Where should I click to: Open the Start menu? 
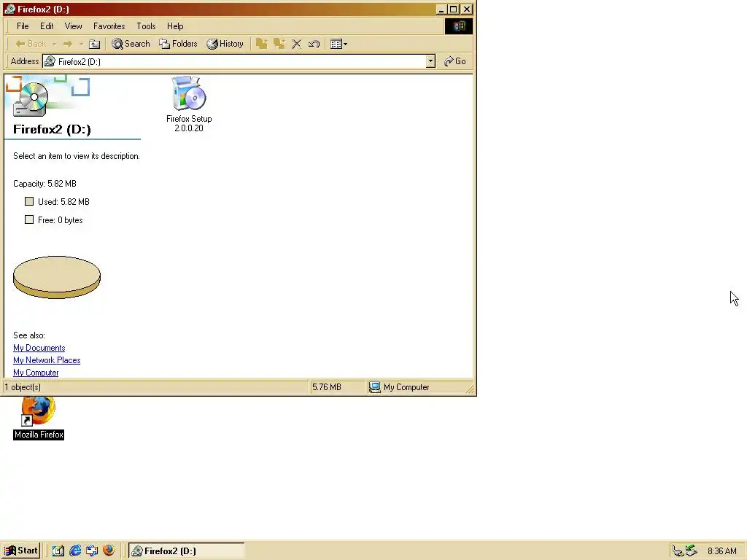tap(21, 551)
